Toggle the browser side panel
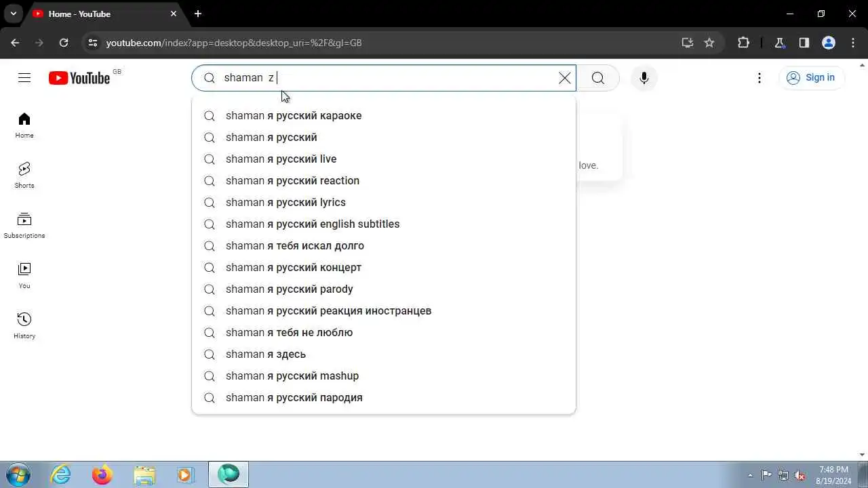This screenshot has height=488, width=868. click(x=804, y=43)
